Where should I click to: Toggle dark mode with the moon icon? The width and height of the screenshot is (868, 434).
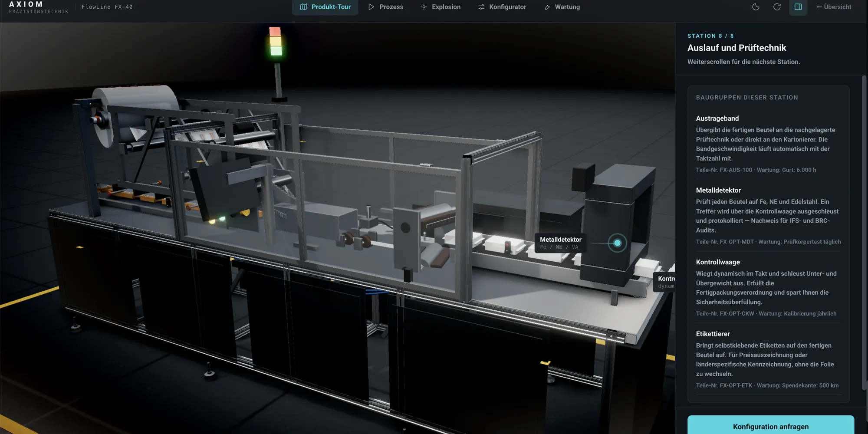pyautogui.click(x=756, y=7)
